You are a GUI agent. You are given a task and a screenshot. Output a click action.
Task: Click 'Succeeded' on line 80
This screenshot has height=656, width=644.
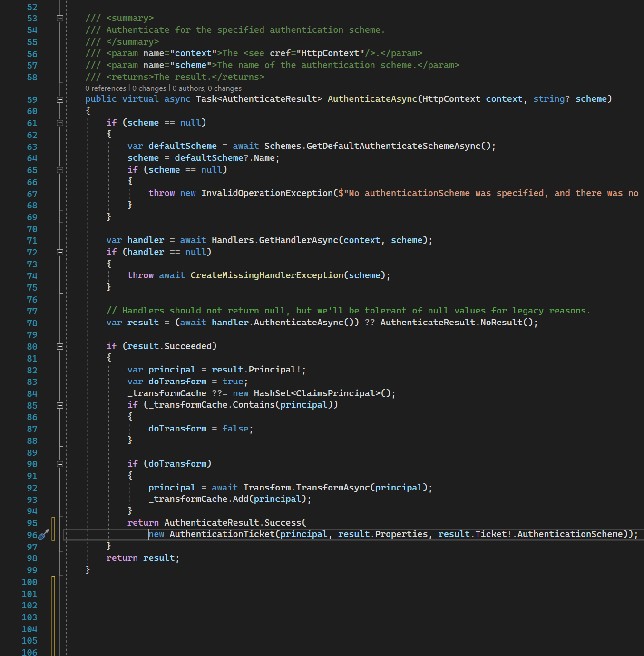[188, 346]
